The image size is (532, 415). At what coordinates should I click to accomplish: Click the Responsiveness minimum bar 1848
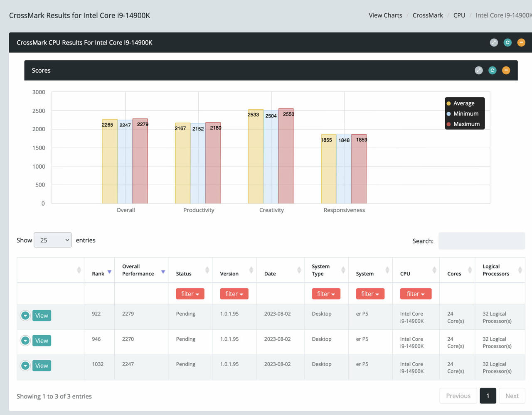click(344, 169)
